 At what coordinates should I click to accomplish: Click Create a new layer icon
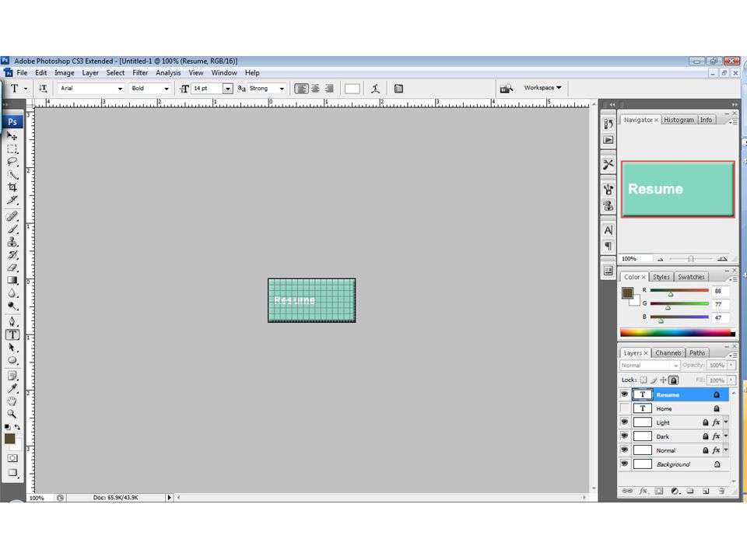click(706, 491)
